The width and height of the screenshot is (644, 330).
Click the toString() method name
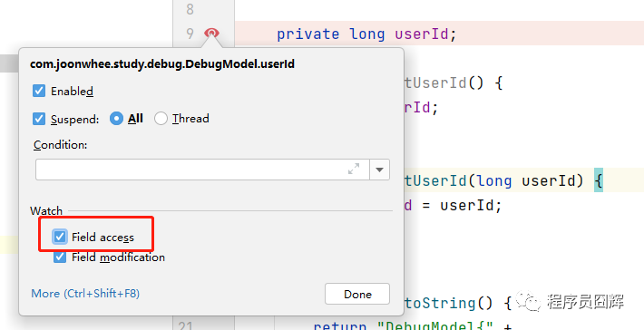click(x=439, y=304)
